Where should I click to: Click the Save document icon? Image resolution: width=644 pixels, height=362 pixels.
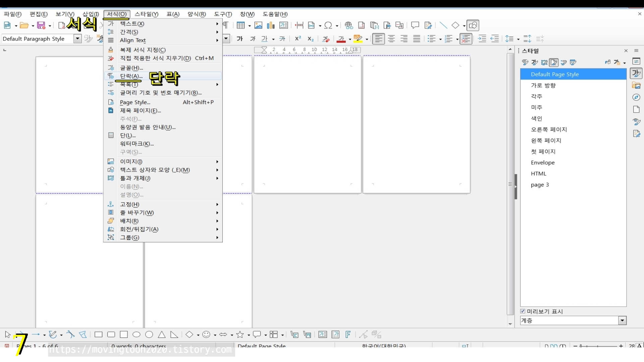(41, 25)
